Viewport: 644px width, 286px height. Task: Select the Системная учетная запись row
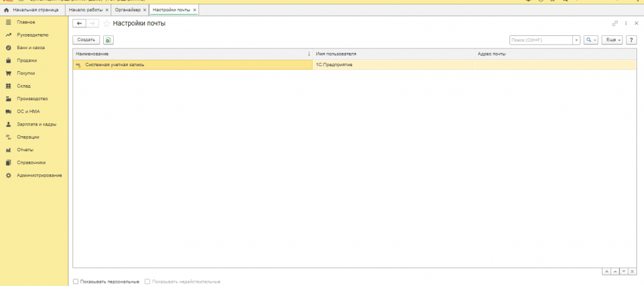189,64
